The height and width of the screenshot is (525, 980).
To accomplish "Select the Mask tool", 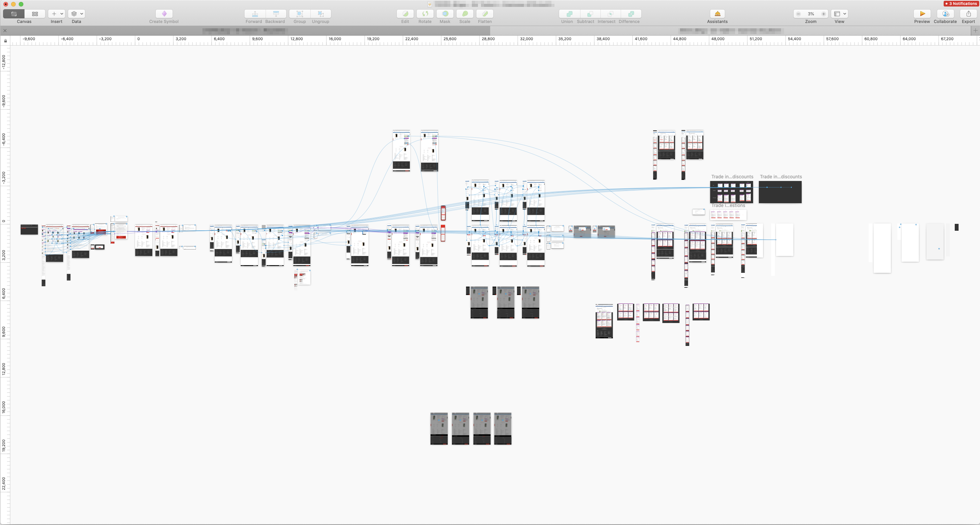I will [x=445, y=14].
